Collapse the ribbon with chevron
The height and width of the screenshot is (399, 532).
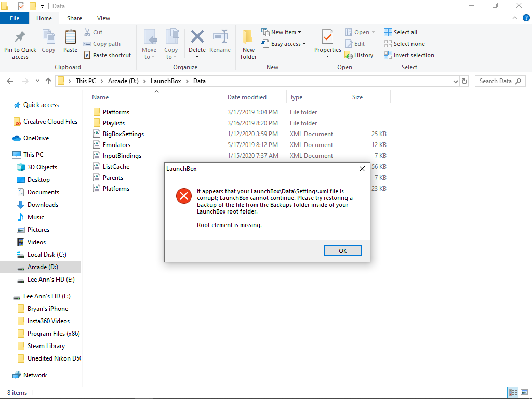point(515,18)
